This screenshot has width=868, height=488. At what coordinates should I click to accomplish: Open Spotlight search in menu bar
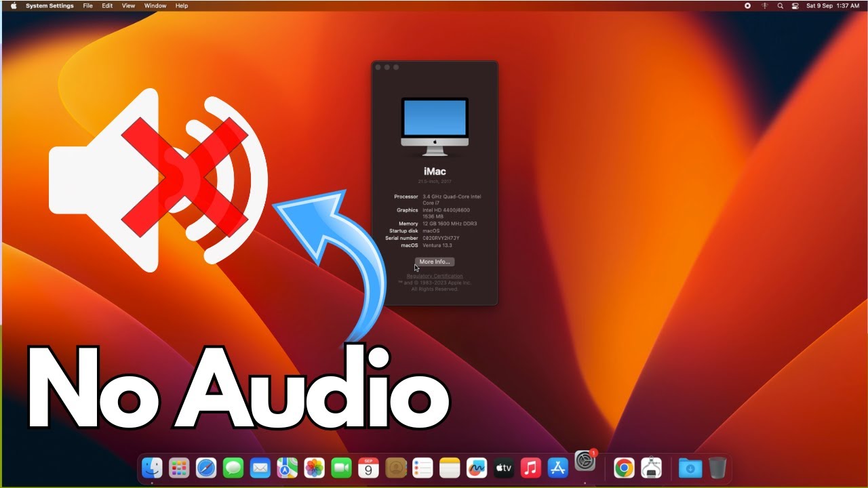(780, 5)
